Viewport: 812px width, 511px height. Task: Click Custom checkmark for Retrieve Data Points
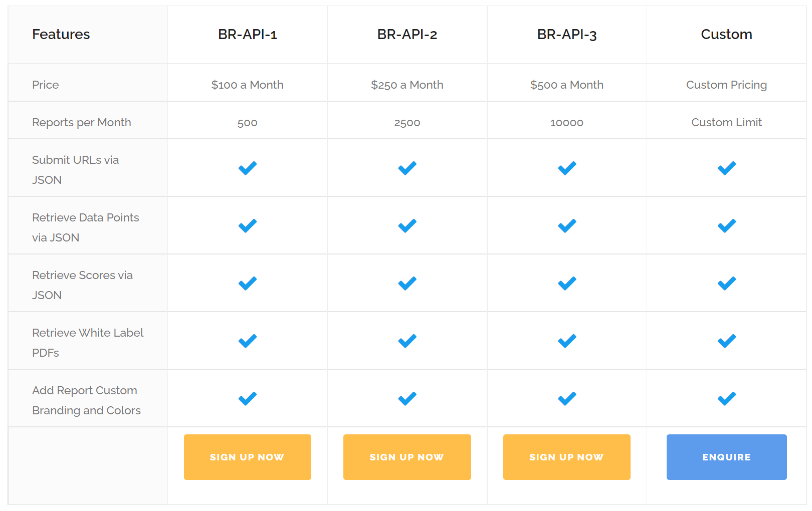pos(726,225)
